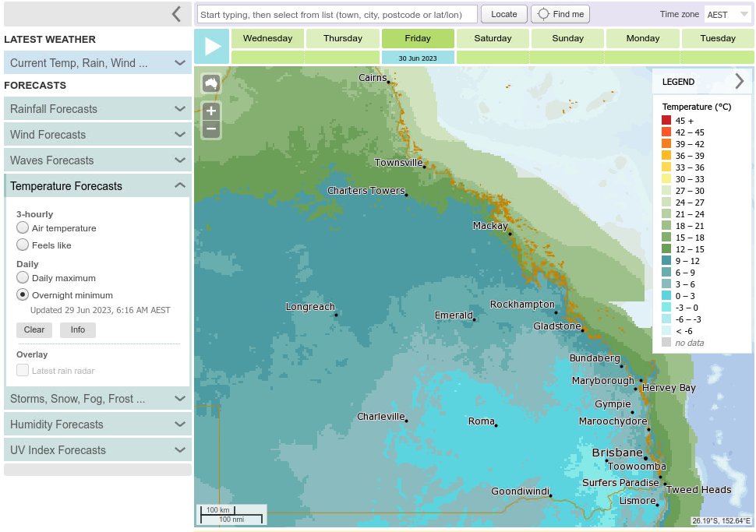Collapse the left sidebar chevron
The width and height of the screenshot is (756, 532).
tap(177, 13)
